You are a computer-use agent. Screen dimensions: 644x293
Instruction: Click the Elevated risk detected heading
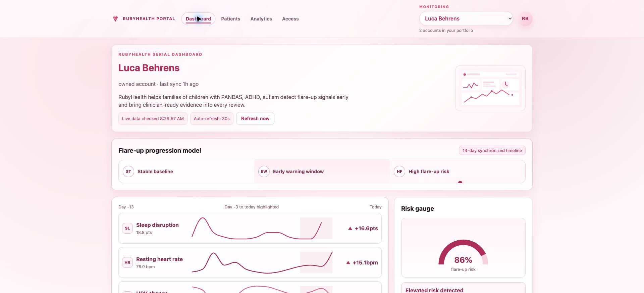point(434,290)
